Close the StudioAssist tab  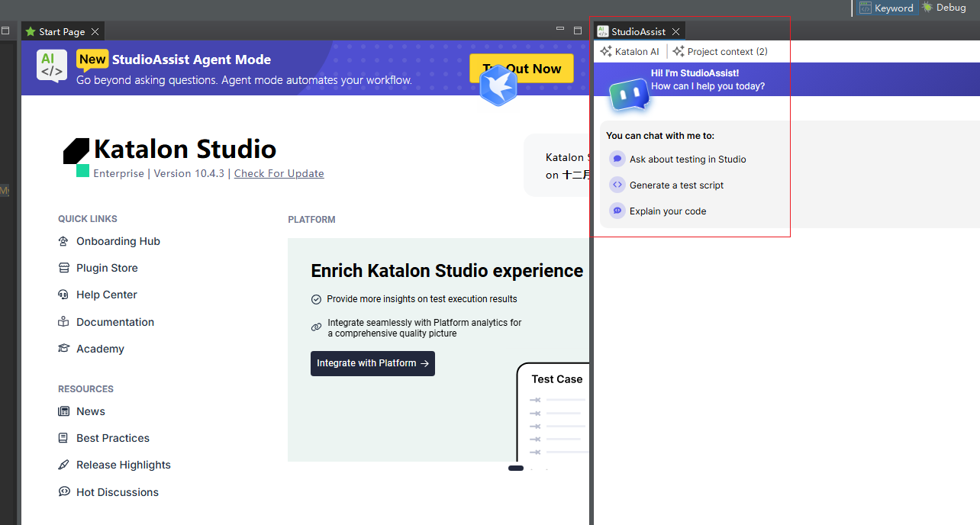click(x=675, y=31)
